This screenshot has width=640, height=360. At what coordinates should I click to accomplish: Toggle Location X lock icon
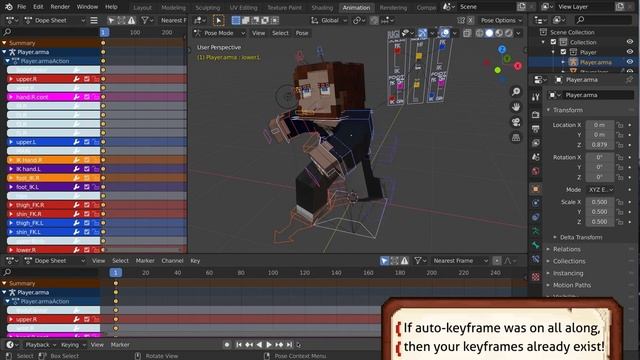tap(620, 125)
